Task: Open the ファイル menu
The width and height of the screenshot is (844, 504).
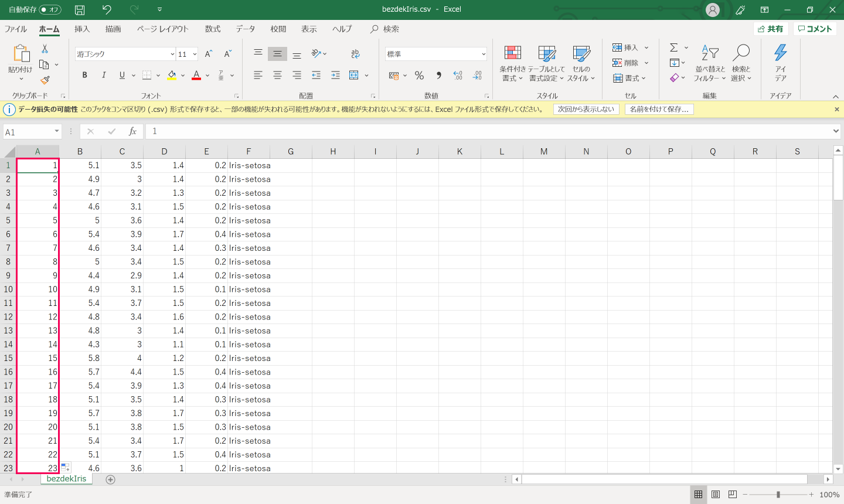Action: click(x=16, y=29)
